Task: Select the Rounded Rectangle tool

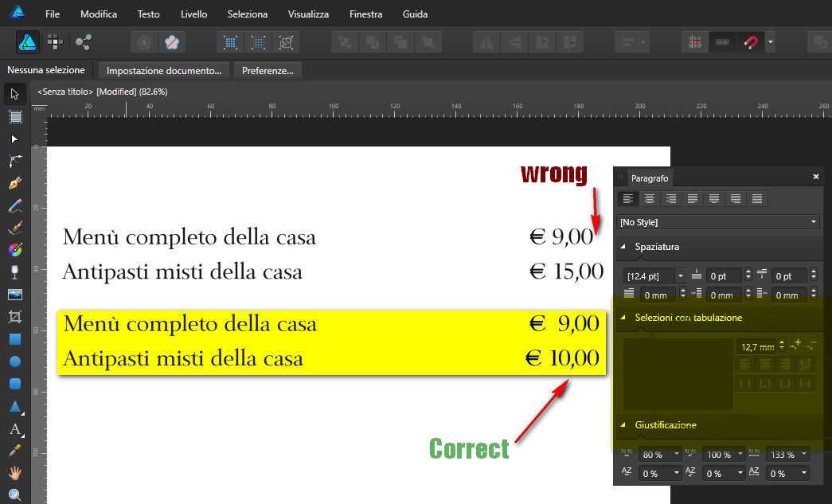Action: click(15, 384)
